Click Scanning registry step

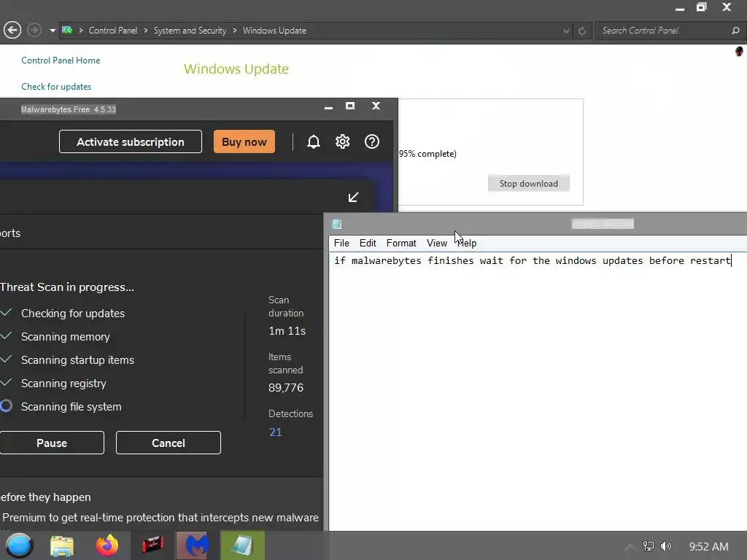click(x=63, y=384)
